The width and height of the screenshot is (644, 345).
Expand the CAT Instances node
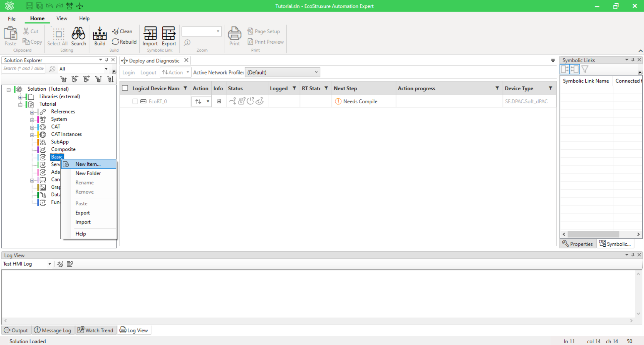tap(32, 135)
